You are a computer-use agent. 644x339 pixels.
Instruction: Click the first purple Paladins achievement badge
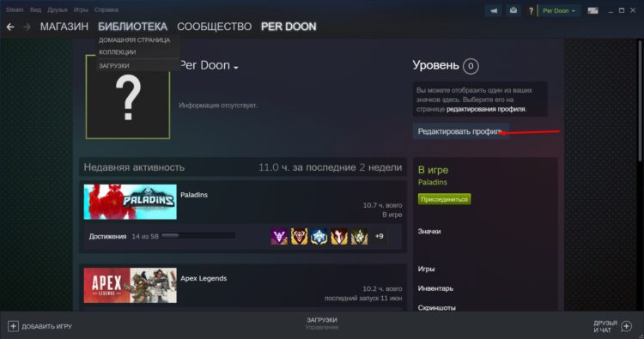pyautogui.click(x=279, y=236)
